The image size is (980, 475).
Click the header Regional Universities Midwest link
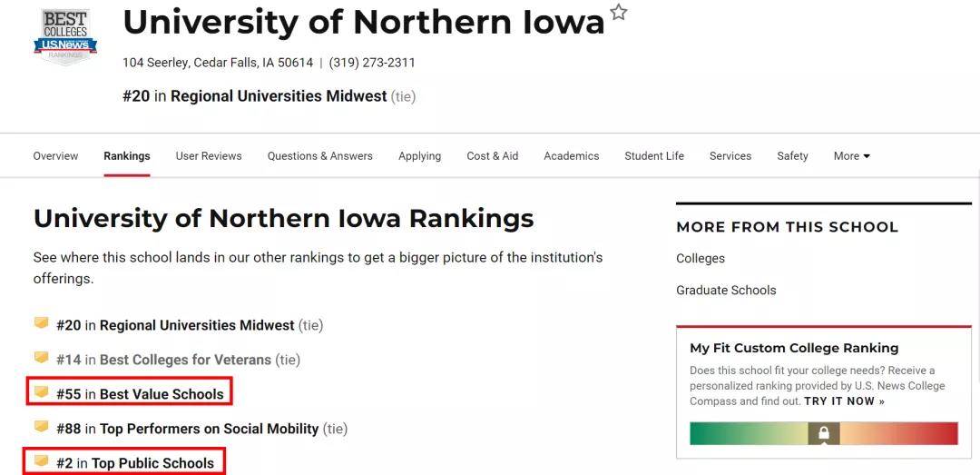tap(279, 96)
